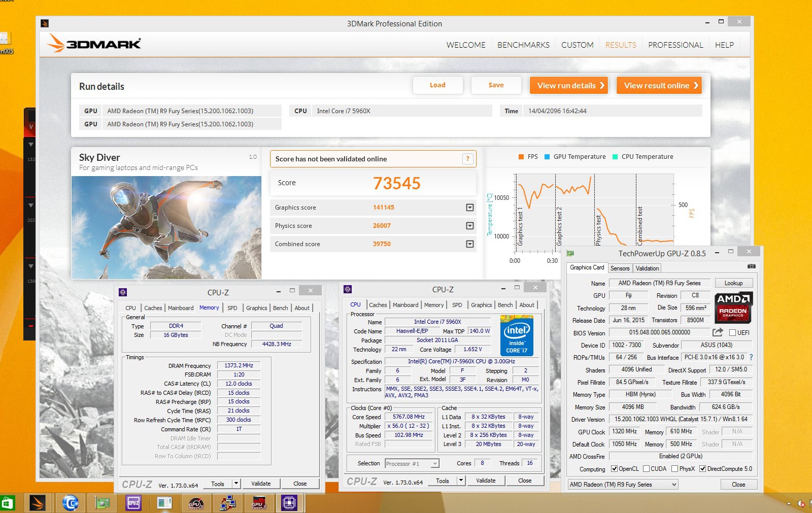Expand the Combined score details
Viewport: 812px width, 513px height.
click(x=470, y=244)
